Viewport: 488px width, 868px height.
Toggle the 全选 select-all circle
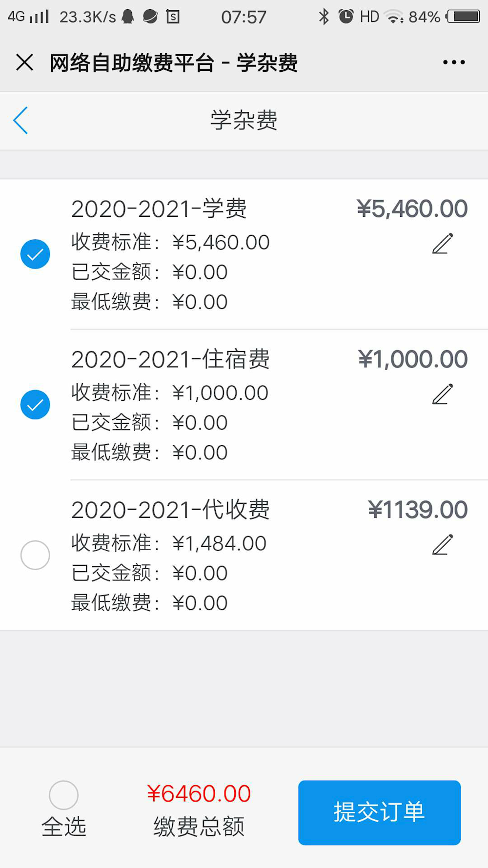pyautogui.click(x=63, y=795)
